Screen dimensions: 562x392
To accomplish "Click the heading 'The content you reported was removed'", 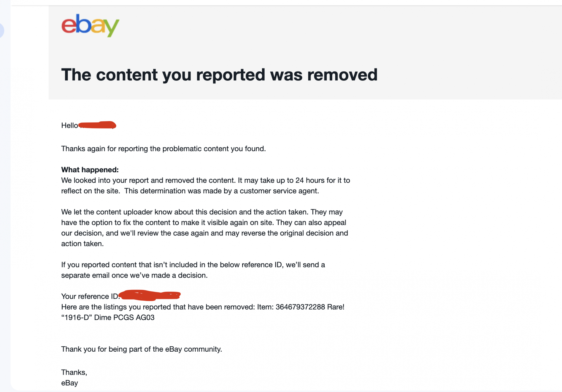I will (x=219, y=75).
